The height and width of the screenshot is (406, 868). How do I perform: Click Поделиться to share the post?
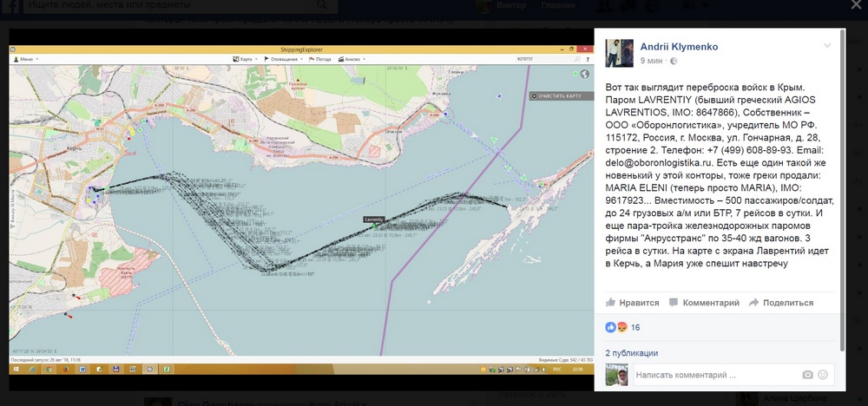pyautogui.click(x=781, y=303)
